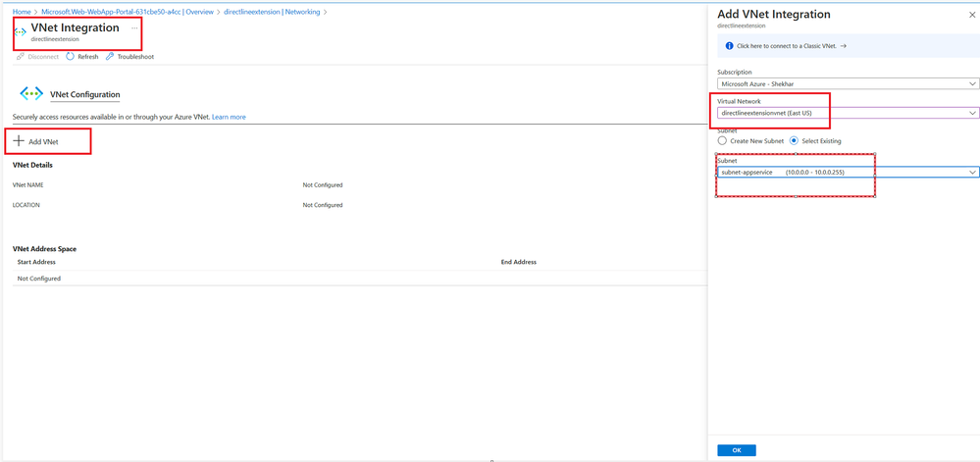Screen dimensions: 980x462
Task: Click the Disconnect toolbar button
Action: pos(37,56)
